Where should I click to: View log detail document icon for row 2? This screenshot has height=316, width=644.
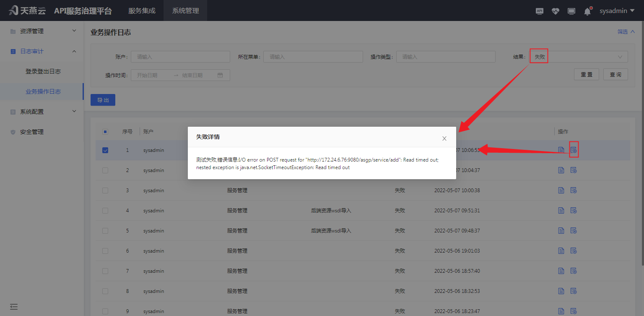point(561,170)
